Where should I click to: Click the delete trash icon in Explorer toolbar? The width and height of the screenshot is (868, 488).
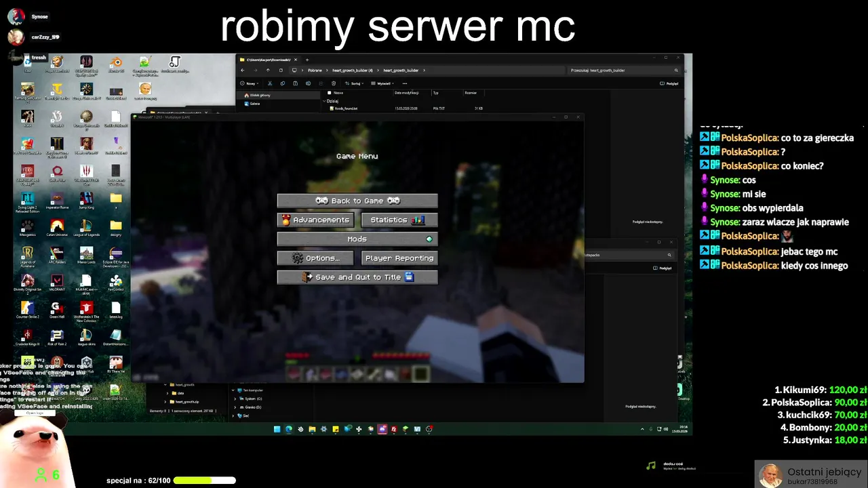(334, 83)
